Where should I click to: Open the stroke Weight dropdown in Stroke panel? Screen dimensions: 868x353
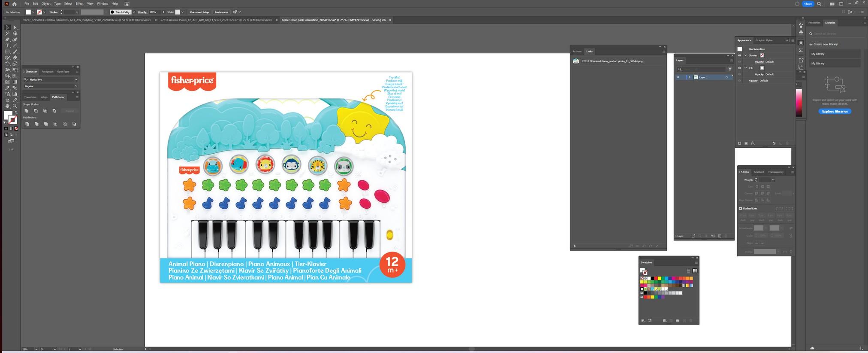click(773, 180)
